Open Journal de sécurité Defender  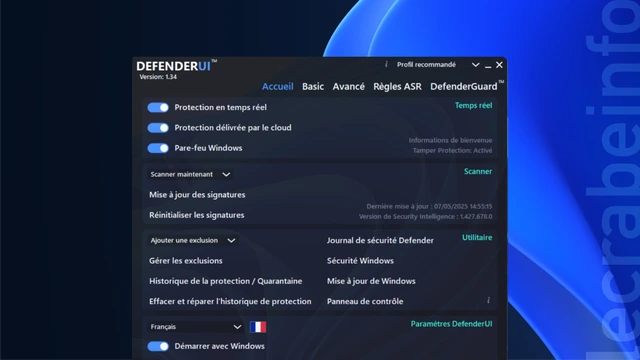click(x=380, y=240)
